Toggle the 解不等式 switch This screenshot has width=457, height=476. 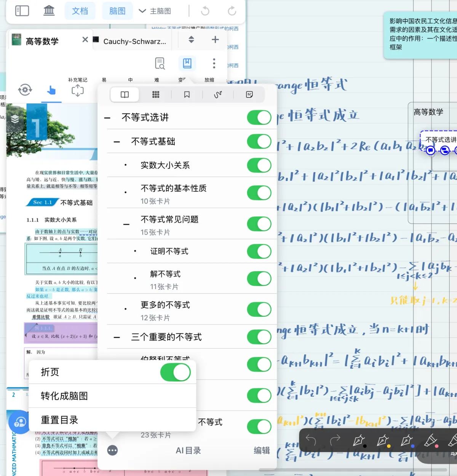click(x=259, y=278)
